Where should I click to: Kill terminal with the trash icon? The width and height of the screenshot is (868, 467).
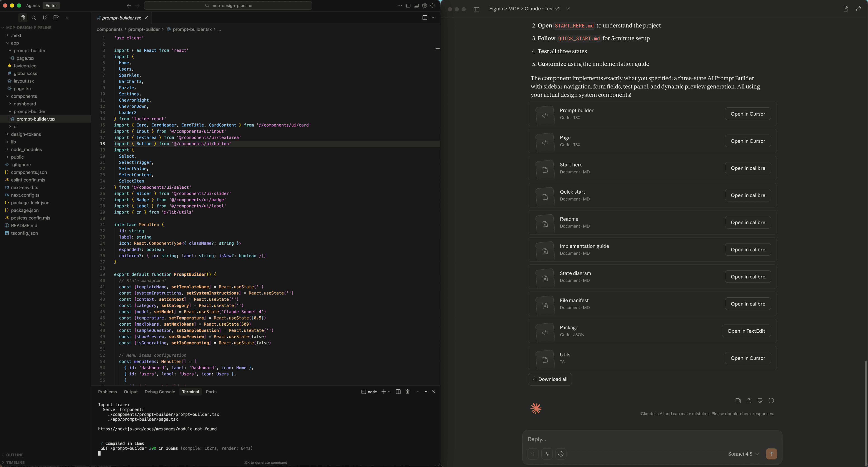tap(407, 392)
